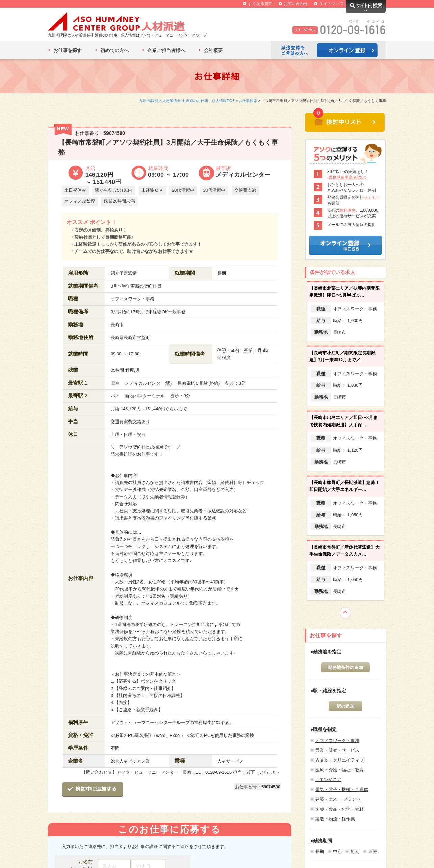Click 検討中に追加する button
The height and width of the screenshot is (868, 434).
[x=92, y=789]
